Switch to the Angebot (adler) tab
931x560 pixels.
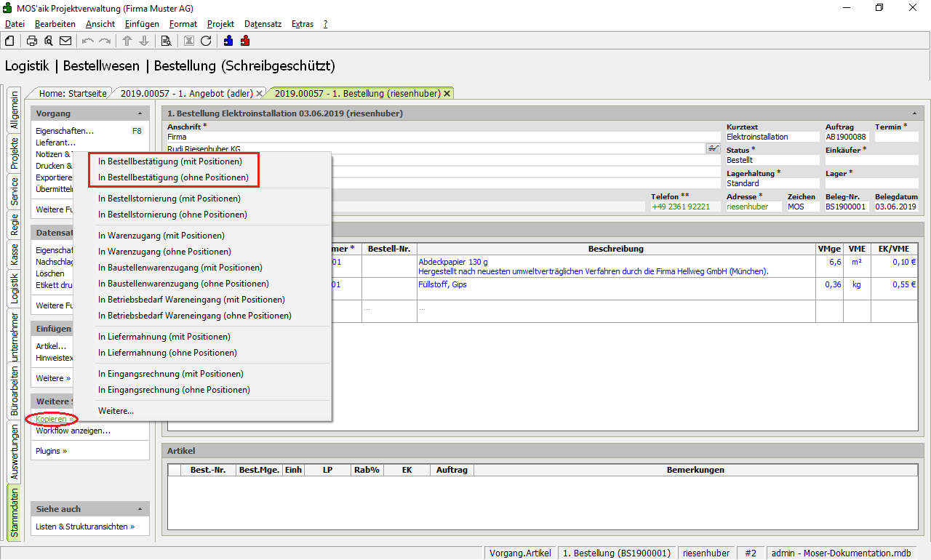(x=186, y=93)
